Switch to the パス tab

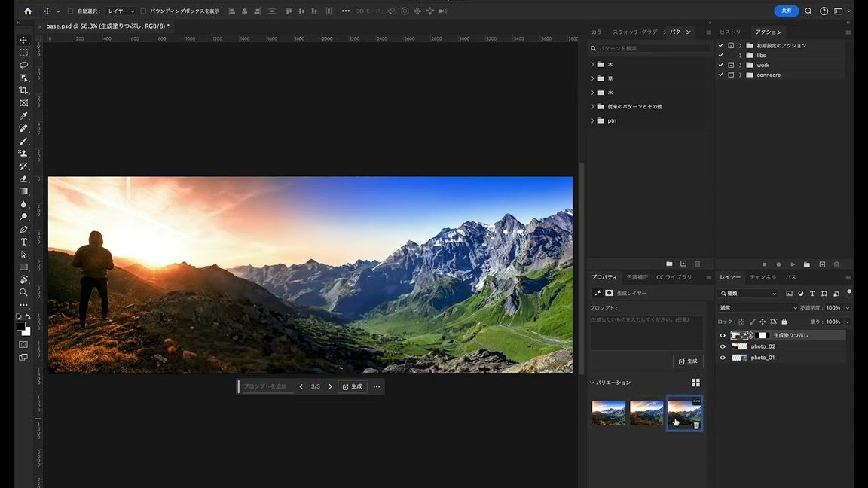coord(791,277)
